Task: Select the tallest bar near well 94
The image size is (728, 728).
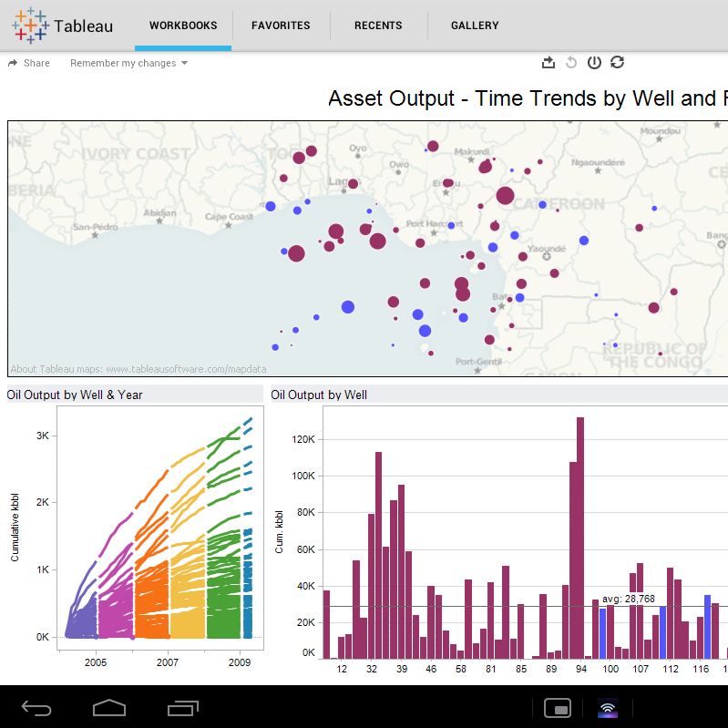Action: (580, 538)
